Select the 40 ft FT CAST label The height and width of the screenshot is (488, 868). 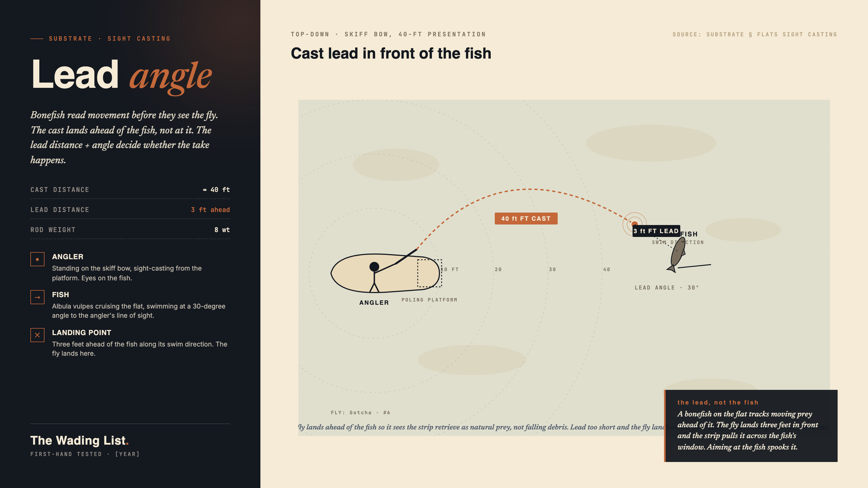coord(526,219)
